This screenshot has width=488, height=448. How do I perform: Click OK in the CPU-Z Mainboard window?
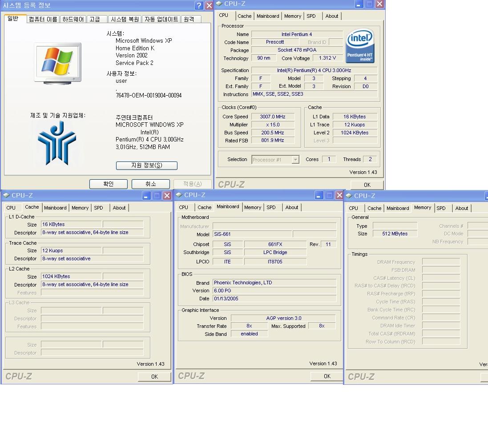pyautogui.click(x=327, y=376)
